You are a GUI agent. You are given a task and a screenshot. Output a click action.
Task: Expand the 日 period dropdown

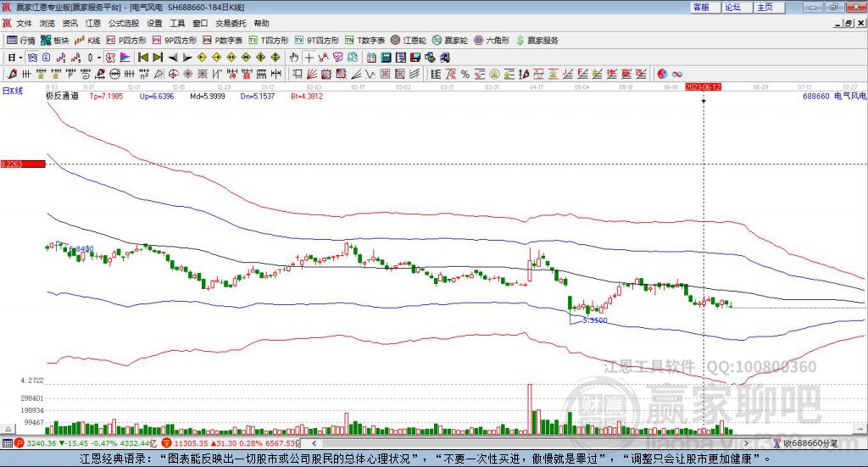[x=20, y=58]
